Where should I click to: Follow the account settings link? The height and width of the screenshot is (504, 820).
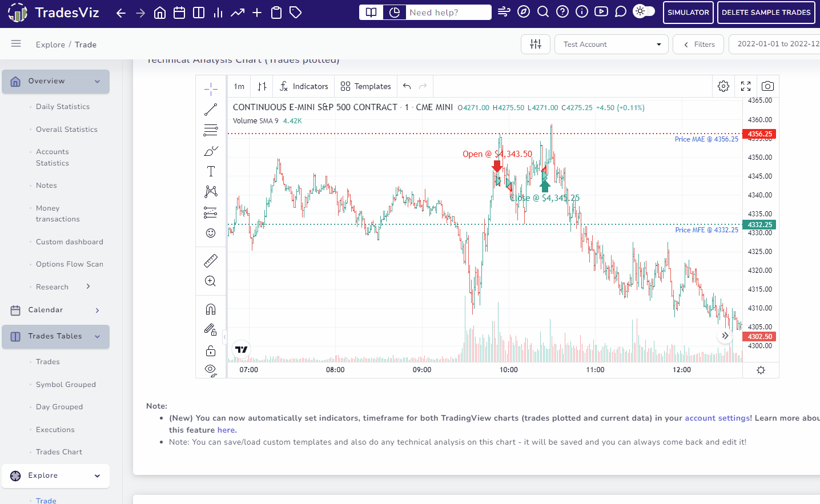click(717, 418)
